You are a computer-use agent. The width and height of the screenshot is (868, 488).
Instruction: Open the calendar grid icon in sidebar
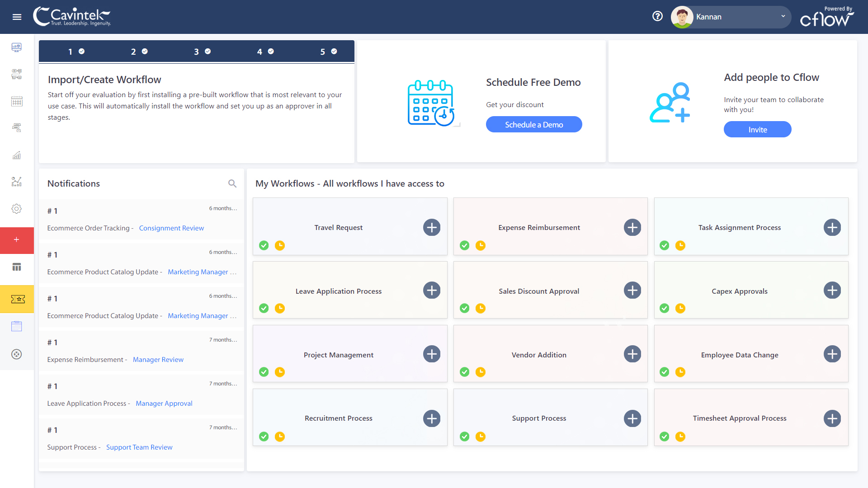coord(17,101)
